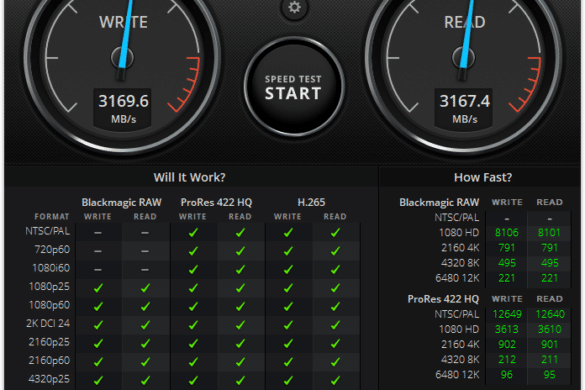Click H.265 read checkmark for NTSC/PAL
This screenshot has height=390, width=585.
tap(335, 233)
